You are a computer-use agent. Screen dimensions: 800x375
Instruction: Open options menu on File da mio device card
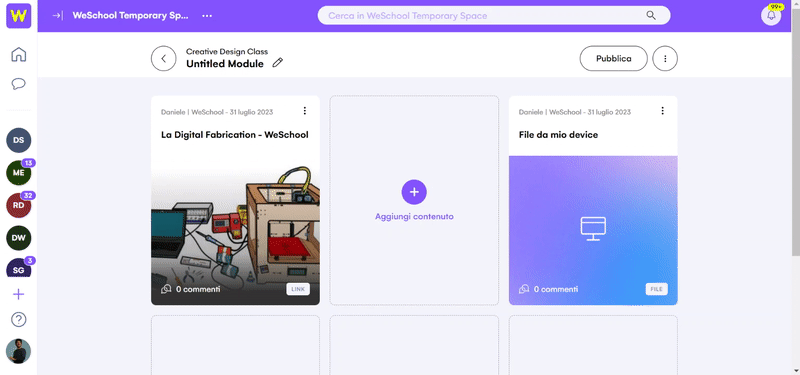pyautogui.click(x=662, y=111)
